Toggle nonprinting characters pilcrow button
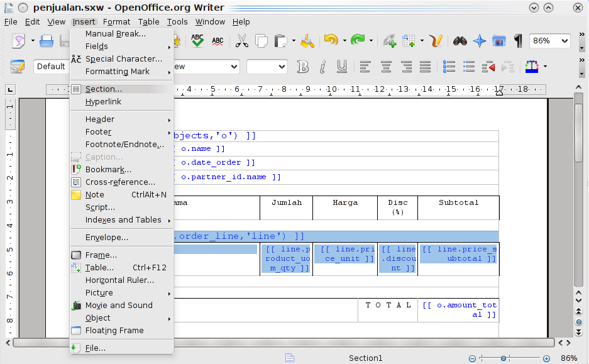This screenshot has height=364, width=589. [x=518, y=41]
